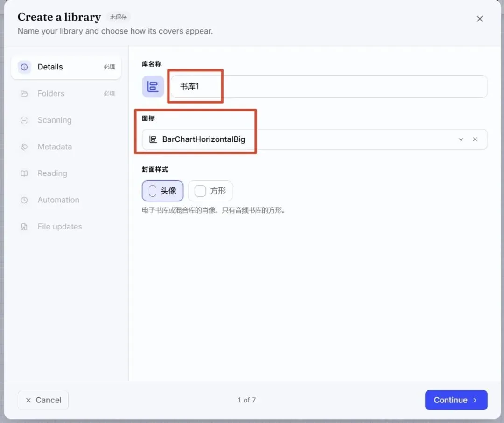Open the Details step in sidebar
The image size is (504, 423).
(x=66, y=67)
